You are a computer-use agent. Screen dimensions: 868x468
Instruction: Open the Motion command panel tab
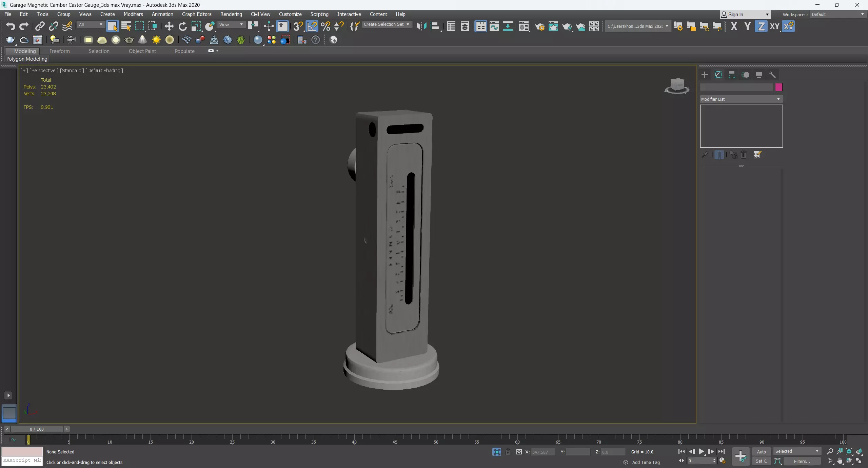coord(745,75)
